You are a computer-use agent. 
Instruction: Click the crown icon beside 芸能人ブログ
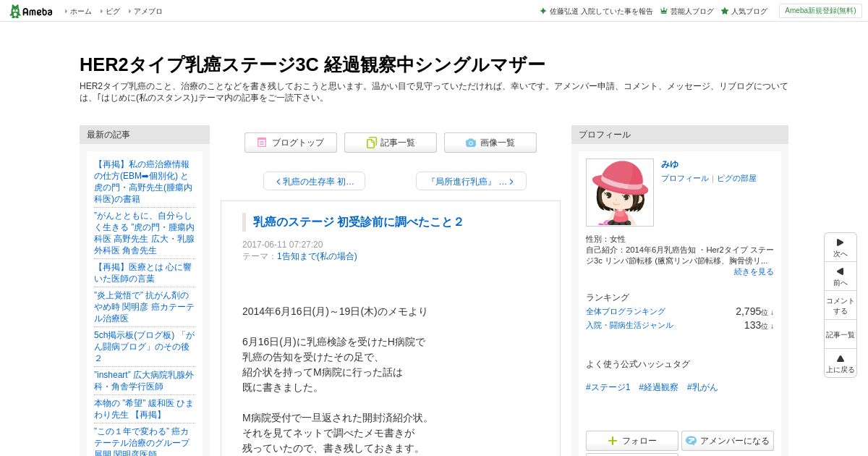(x=663, y=11)
